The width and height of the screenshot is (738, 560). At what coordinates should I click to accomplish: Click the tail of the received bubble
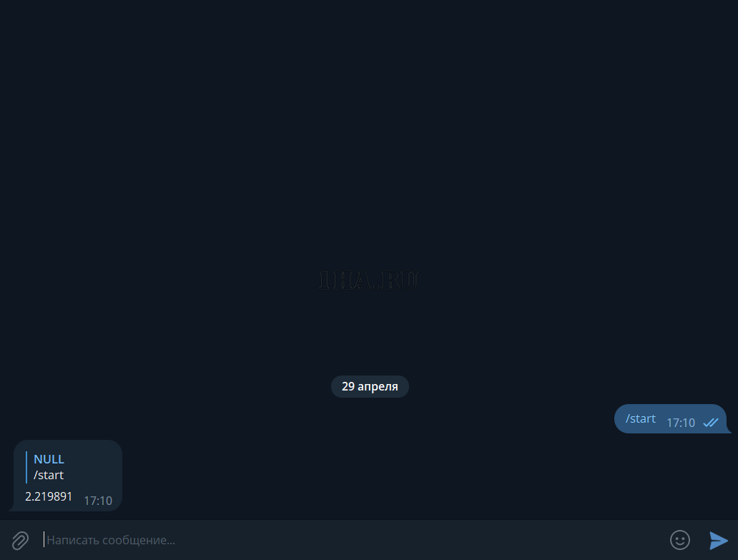11,506
